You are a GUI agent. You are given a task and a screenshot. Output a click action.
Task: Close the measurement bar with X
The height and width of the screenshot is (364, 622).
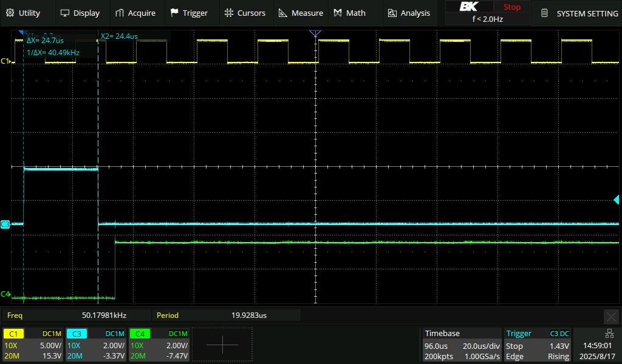pyautogui.click(x=611, y=317)
